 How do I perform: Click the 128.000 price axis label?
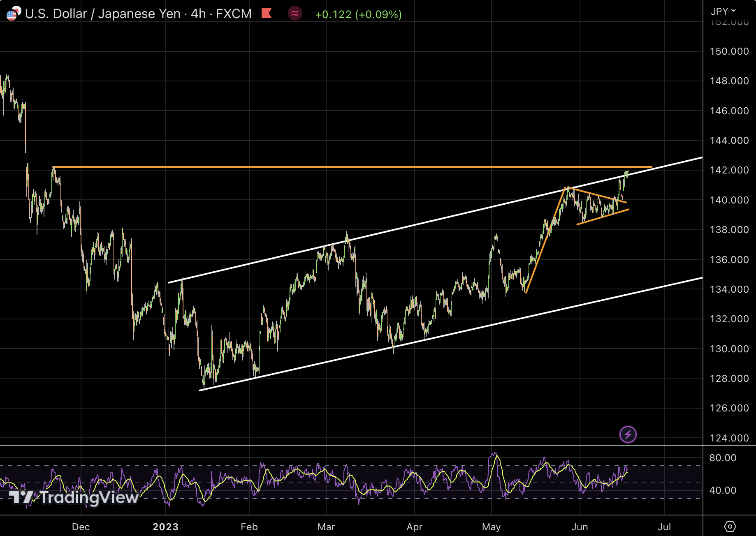[729, 379]
